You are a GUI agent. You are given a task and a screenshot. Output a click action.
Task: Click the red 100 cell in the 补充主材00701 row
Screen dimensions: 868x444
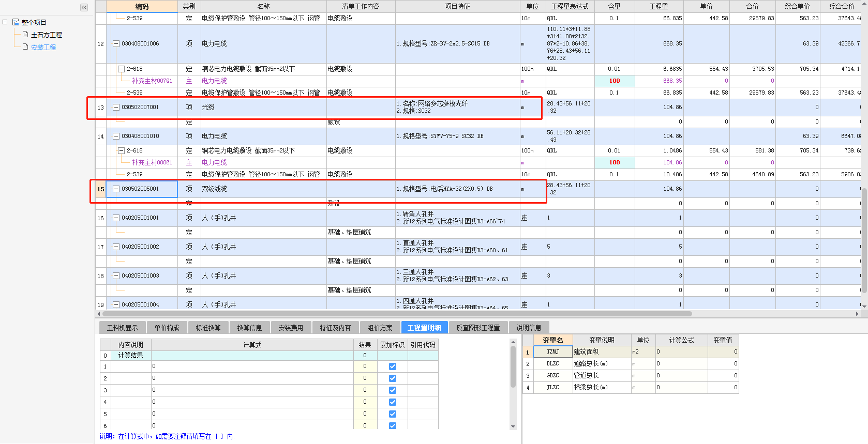click(x=614, y=81)
